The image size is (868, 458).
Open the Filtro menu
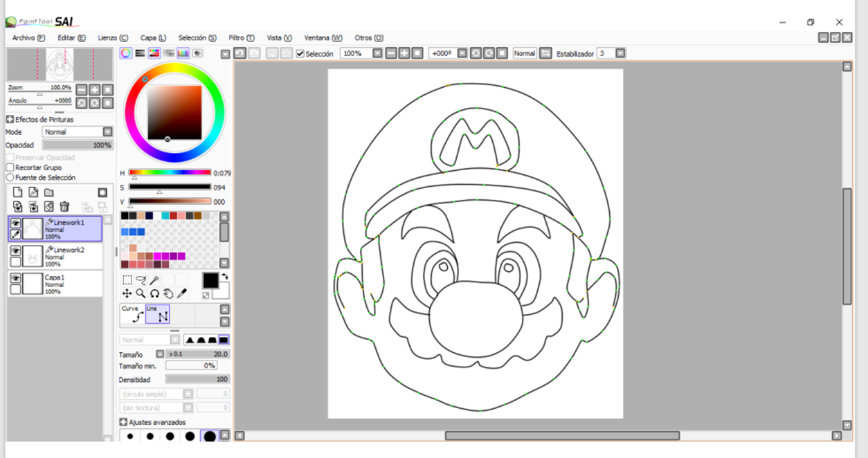[242, 38]
